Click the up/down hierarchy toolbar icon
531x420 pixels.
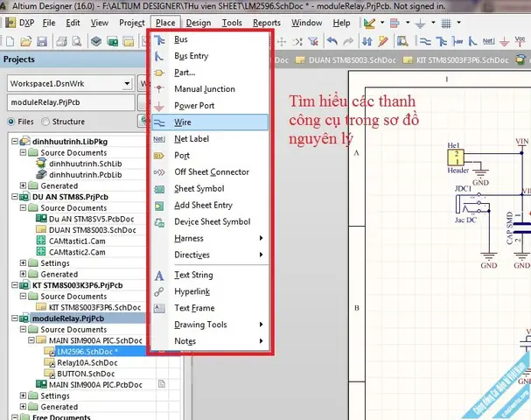(x=367, y=41)
